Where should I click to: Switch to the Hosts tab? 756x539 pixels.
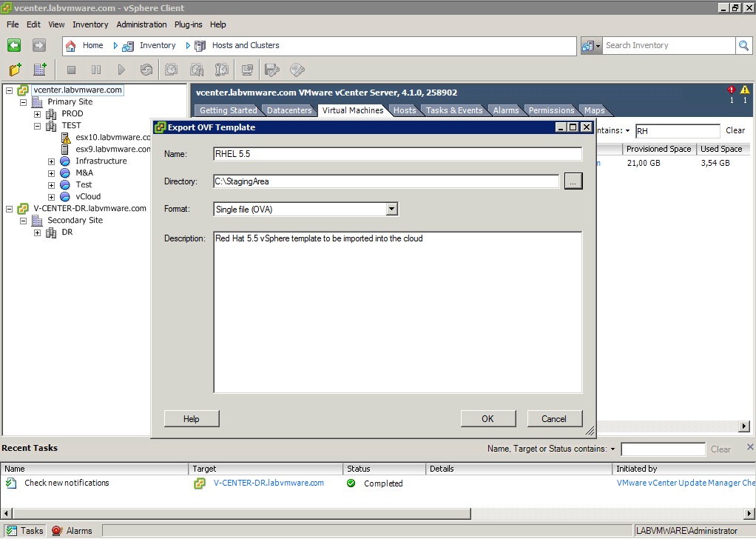(x=405, y=110)
